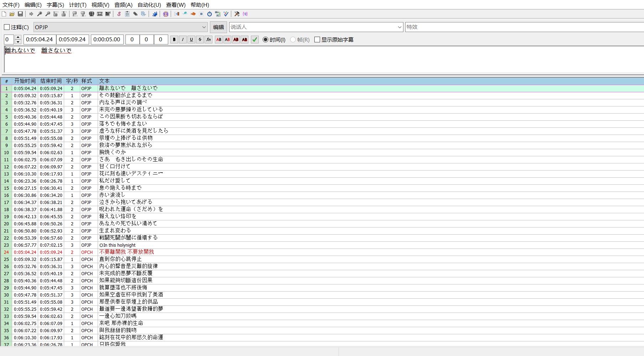Open the 自动化(U) menu
This screenshot has height=356, width=644.
pos(149,5)
